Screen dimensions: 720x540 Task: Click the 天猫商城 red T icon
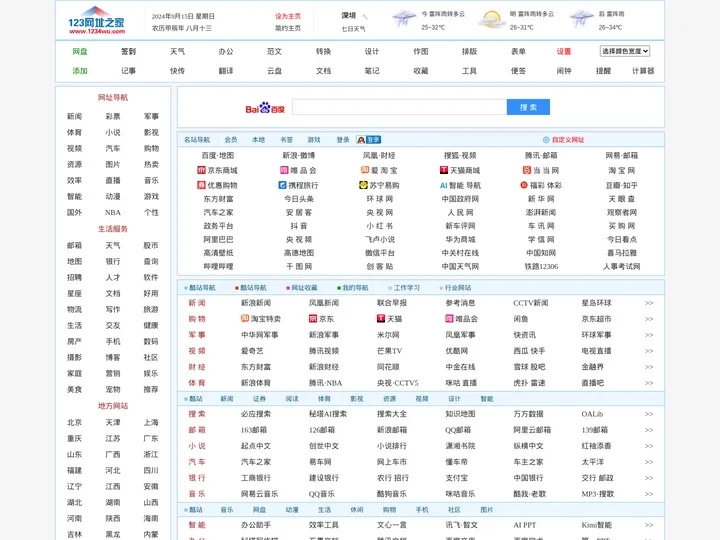click(x=444, y=170)
